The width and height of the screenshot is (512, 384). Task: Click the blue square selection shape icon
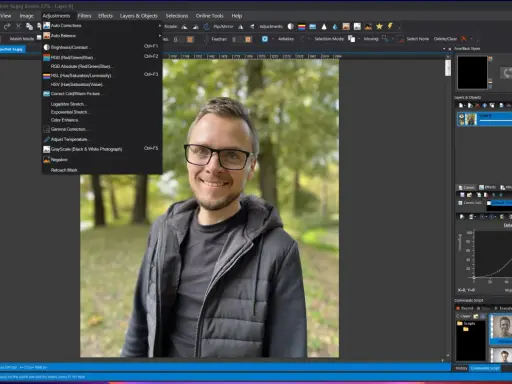click(265, 39)
